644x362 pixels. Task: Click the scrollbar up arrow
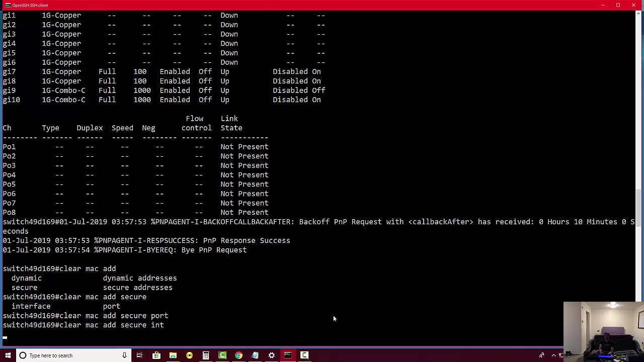639,13
